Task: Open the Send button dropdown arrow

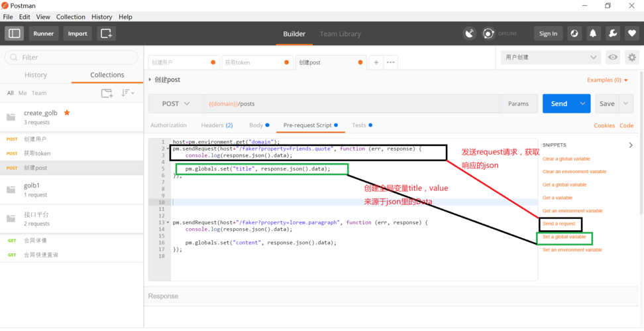Action: 583,103
